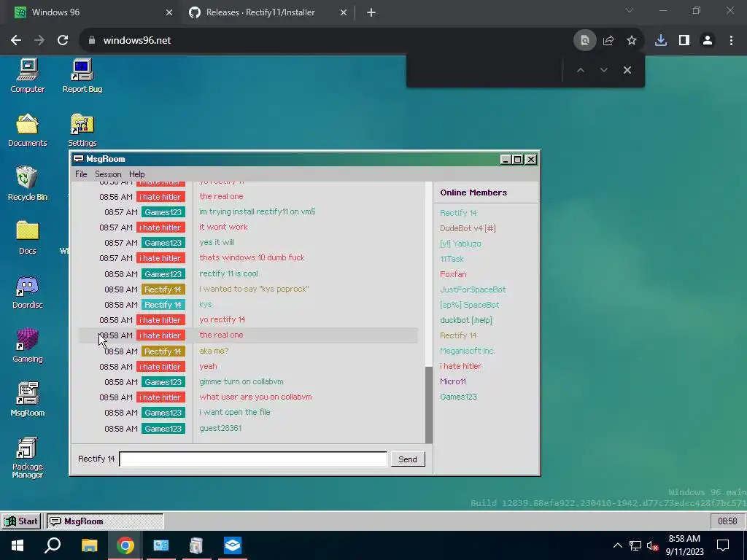Viewport: 747px width, 560px height.
Task: Go back in browser history
Action: point(16,41)
